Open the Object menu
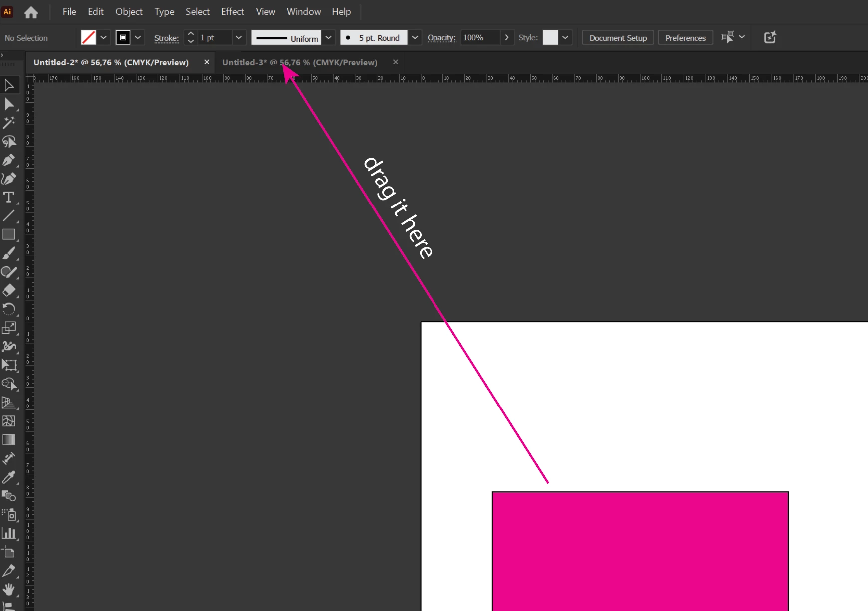Viewport: 868px width, 611px height. pyautogui.click(x=129, y=11)
